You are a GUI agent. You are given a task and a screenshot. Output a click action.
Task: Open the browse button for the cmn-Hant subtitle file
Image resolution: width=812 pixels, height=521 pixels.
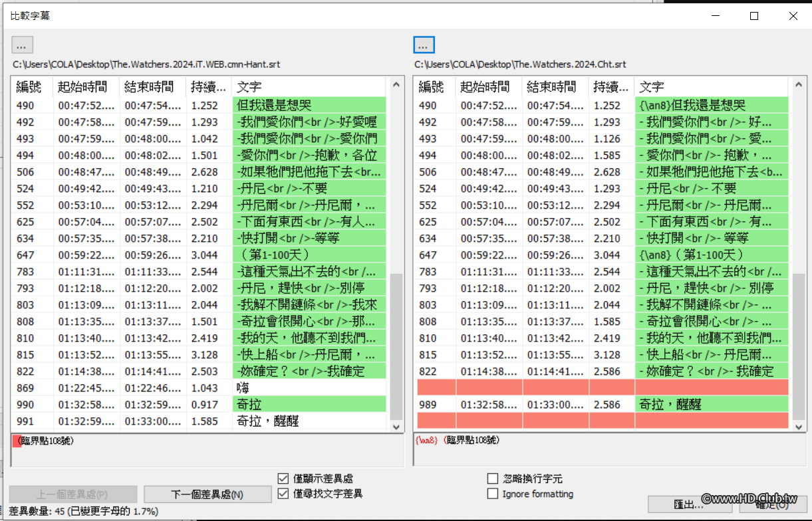point(22,45)
